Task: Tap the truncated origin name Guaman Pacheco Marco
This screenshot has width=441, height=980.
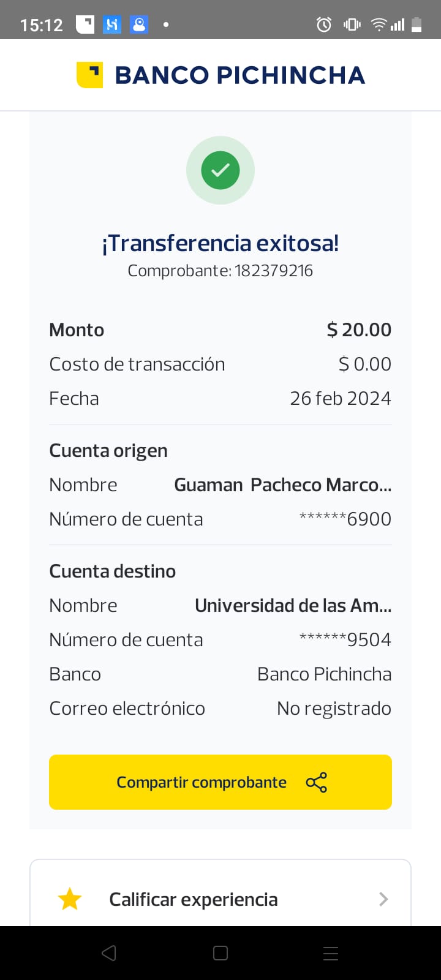Action: [x=282, y=485]
